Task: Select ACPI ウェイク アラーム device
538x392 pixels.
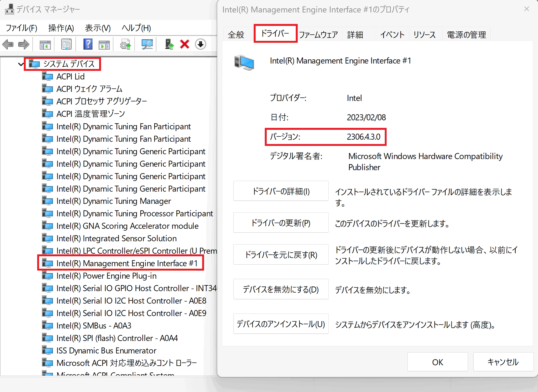Action: click(x=89, y=89)
